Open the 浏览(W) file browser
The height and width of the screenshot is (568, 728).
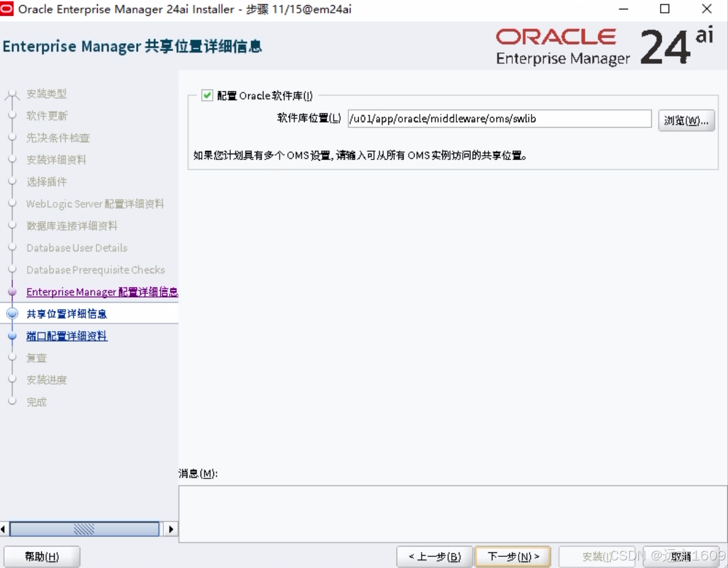point(687,120)
